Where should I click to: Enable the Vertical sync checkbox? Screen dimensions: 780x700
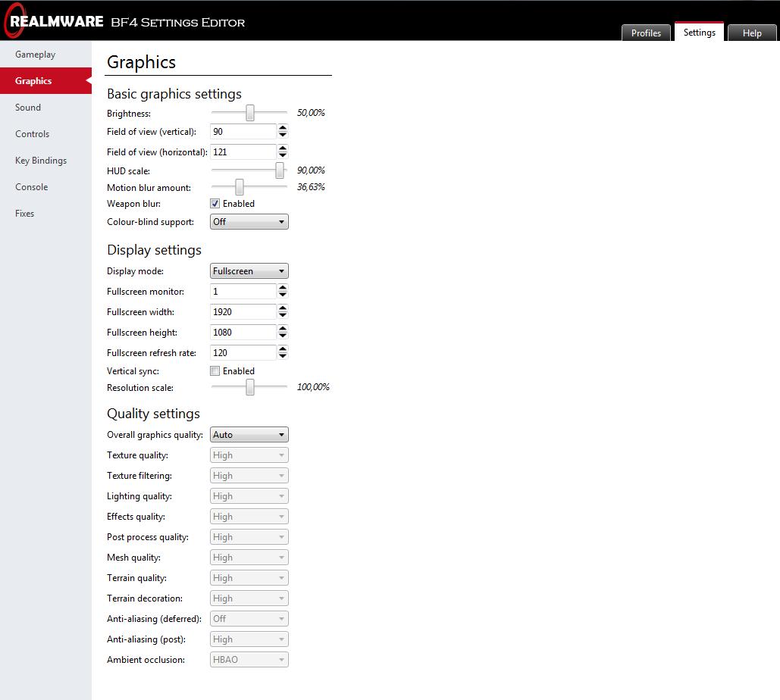click(215, 371)
